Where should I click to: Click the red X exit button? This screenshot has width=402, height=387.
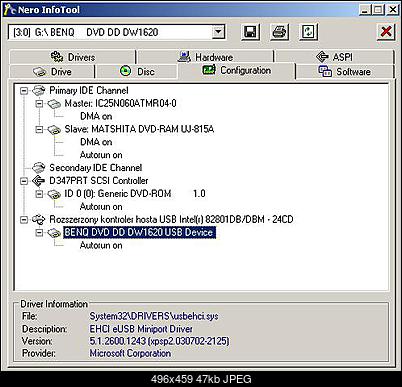pyautogui.click(x=386, y=32)
